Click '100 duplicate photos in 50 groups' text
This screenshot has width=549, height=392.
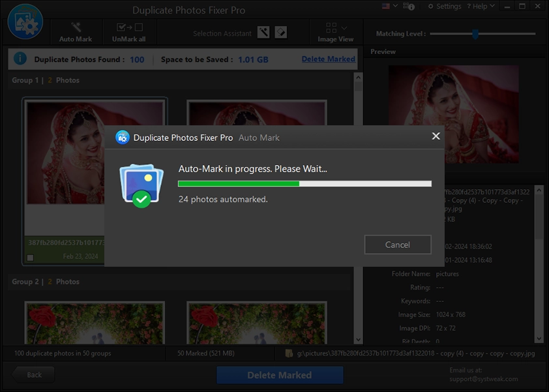pyautogui.click(x=63, y=353)
